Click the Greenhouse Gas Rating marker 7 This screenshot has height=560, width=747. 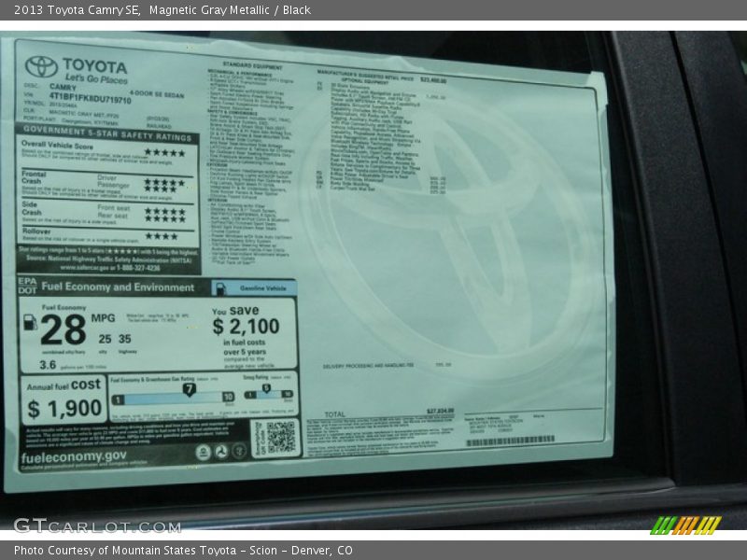pos(189,388)
